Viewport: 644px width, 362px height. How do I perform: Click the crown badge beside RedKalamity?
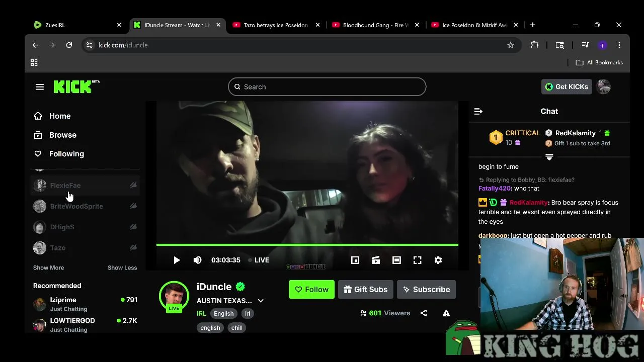click(x=482, y=202)
